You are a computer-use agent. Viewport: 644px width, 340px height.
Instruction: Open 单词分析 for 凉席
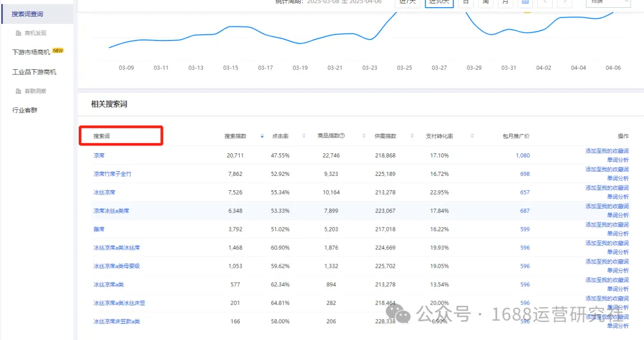pyautogui.click(x=618, y=160)
